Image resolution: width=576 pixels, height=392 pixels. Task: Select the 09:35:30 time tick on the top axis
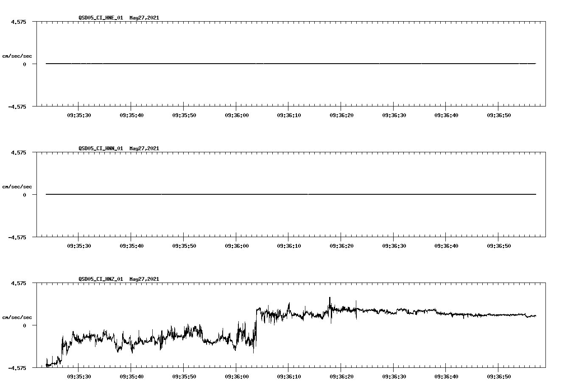78,114
